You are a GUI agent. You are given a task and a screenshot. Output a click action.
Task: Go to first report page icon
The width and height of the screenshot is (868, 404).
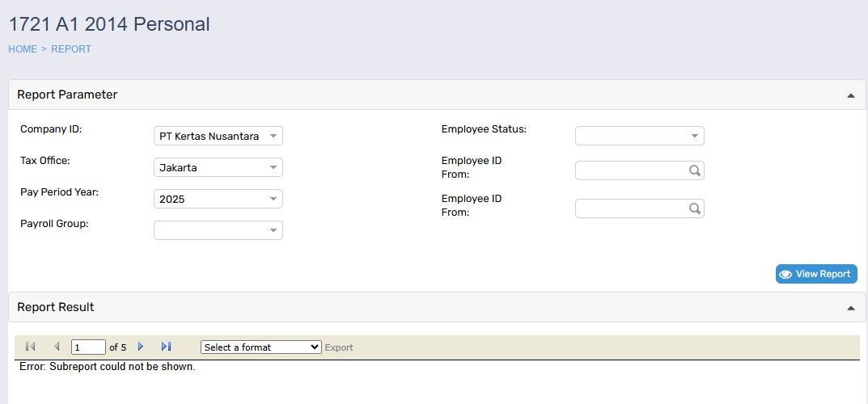click(x=30, y=347)
